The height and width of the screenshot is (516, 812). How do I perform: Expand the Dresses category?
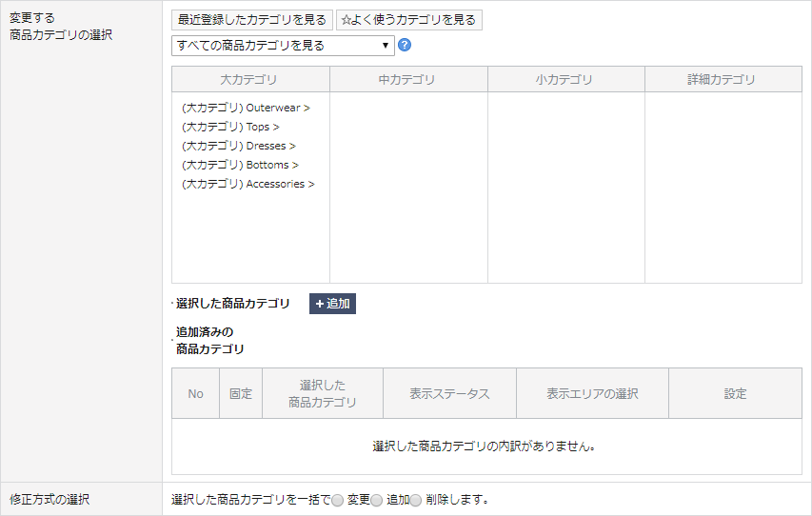coord(238,146)
